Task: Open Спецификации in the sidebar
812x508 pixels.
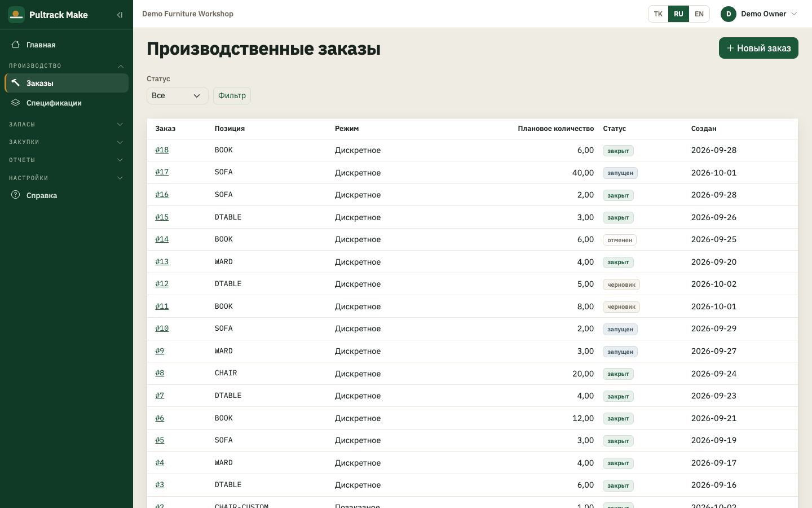Action: tap(67, 103)
